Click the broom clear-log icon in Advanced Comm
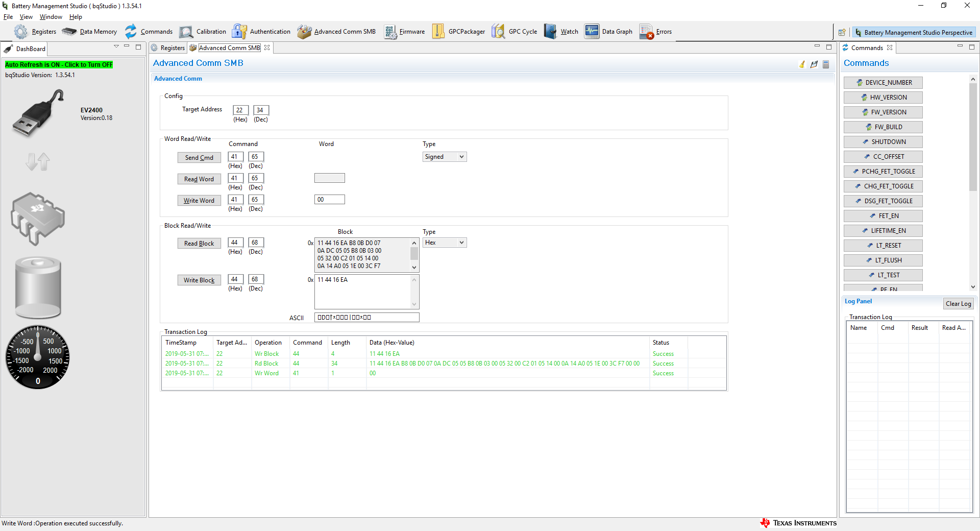The height and width of the screenshot is (531, 980). (802, 64)
